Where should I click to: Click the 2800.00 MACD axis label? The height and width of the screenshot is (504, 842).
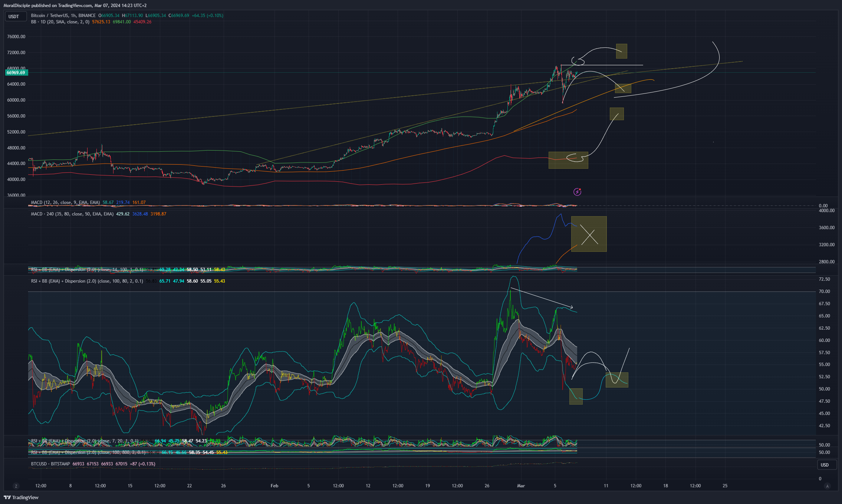point(827,262)
